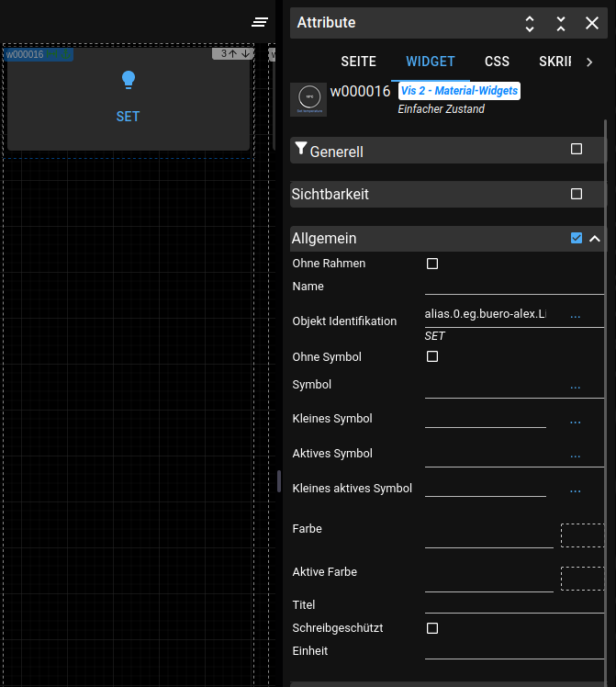The height and width of the screenshot is (687, 616).
Task: Open the Aktive Farbe color swatch
Action: [x=582, y=579]
